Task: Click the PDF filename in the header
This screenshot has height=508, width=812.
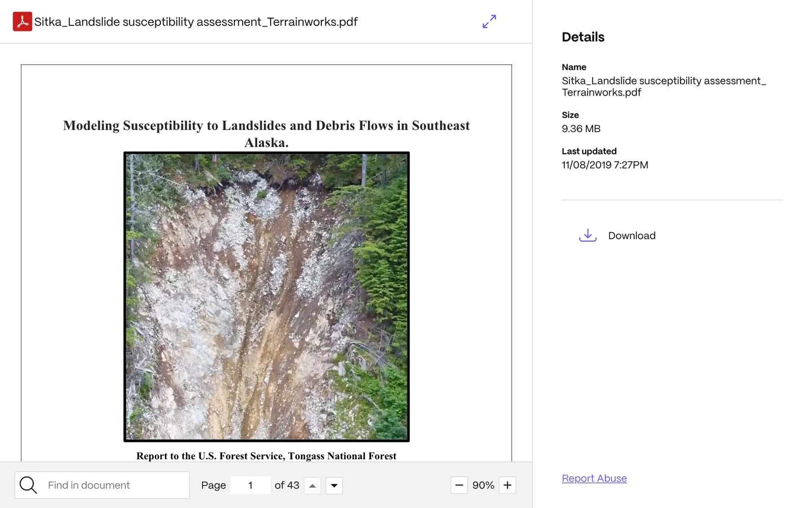Action: tap(196, 22)
